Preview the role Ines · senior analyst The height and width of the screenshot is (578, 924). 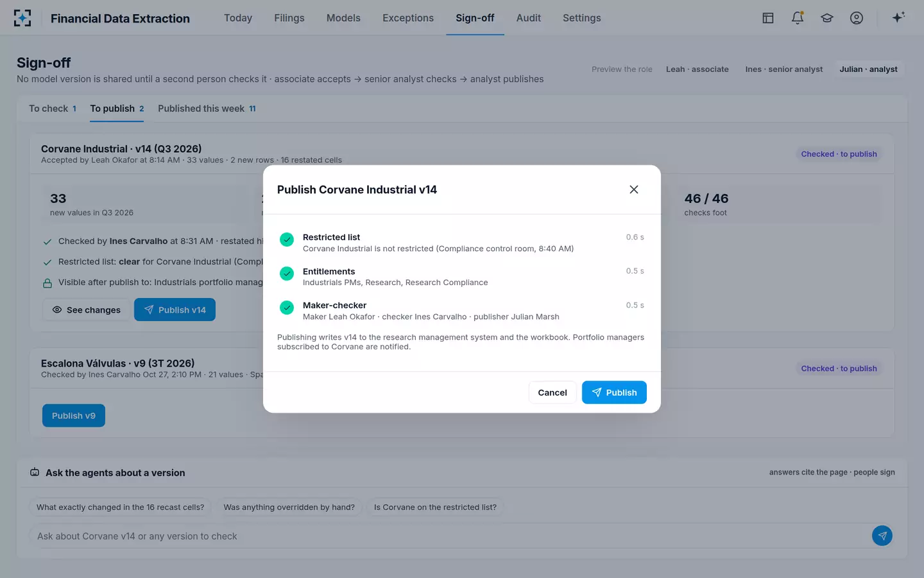[x=784, y=69]
